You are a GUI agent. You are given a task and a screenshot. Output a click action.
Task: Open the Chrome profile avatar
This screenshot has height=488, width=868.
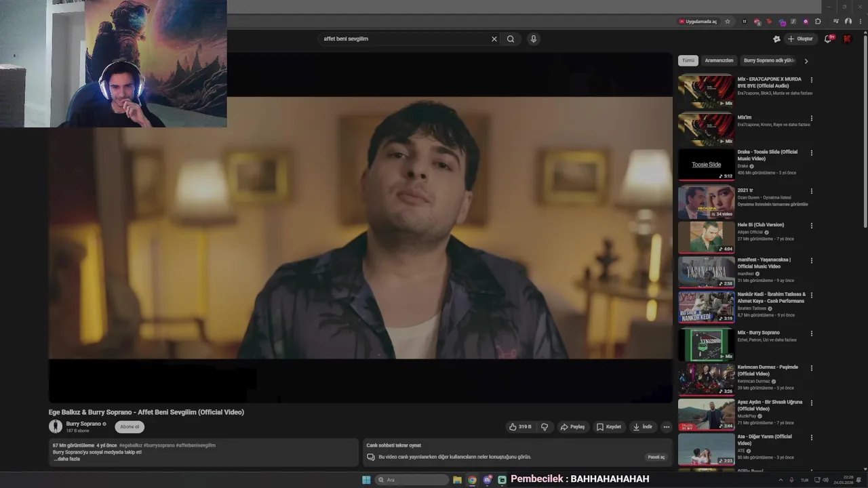tap(848, 22)
